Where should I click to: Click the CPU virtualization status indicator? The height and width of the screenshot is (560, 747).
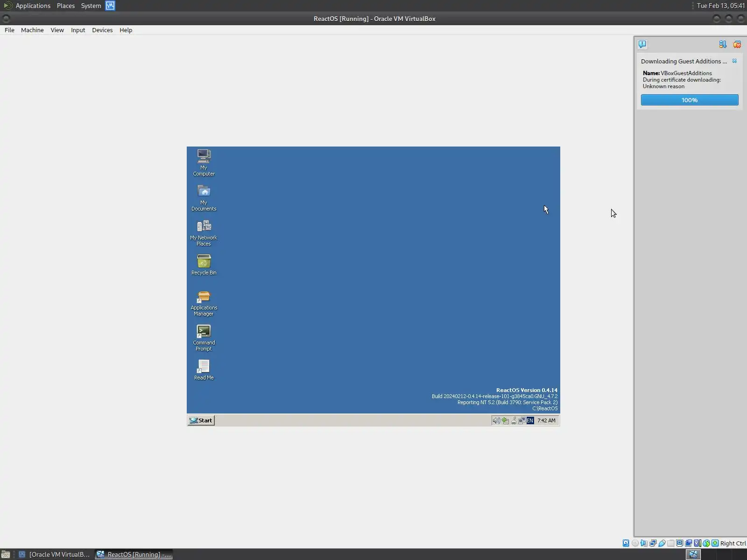pos(697,543)
